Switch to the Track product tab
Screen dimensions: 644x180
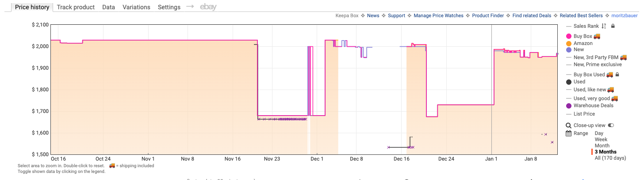(x=76, y=7)
